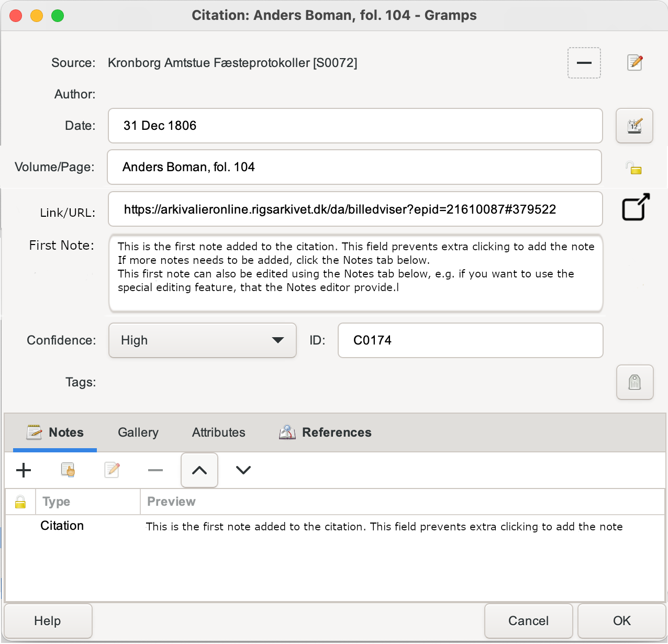Open the tag editor icon
Image resolution: width=668 pixels, height=644 pixels.
pos(634,382)
